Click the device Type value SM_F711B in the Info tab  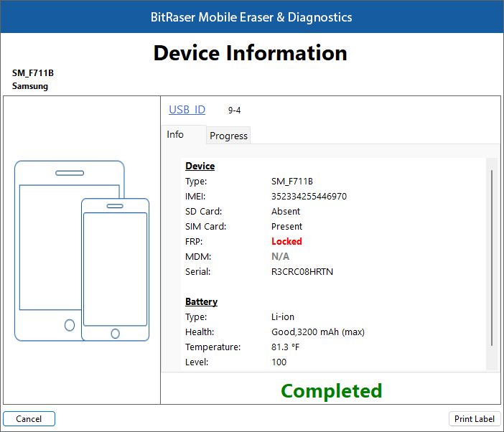(292, 182)
